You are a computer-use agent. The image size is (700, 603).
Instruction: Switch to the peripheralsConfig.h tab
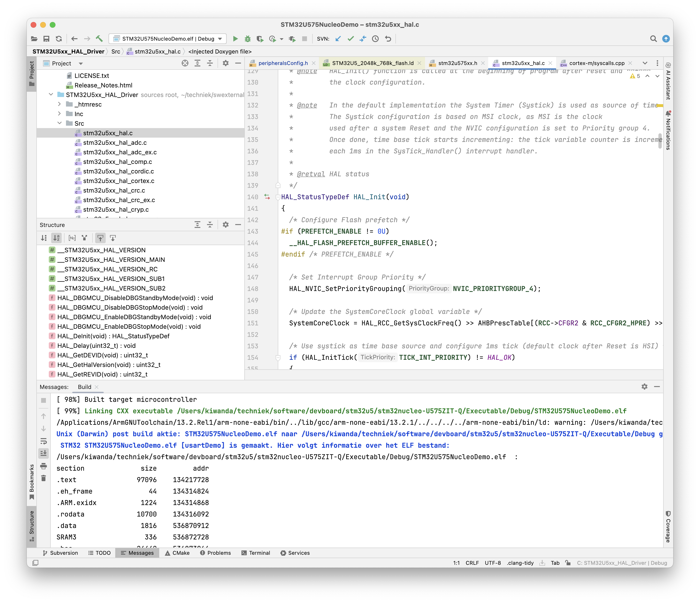(x=283, y=63)
